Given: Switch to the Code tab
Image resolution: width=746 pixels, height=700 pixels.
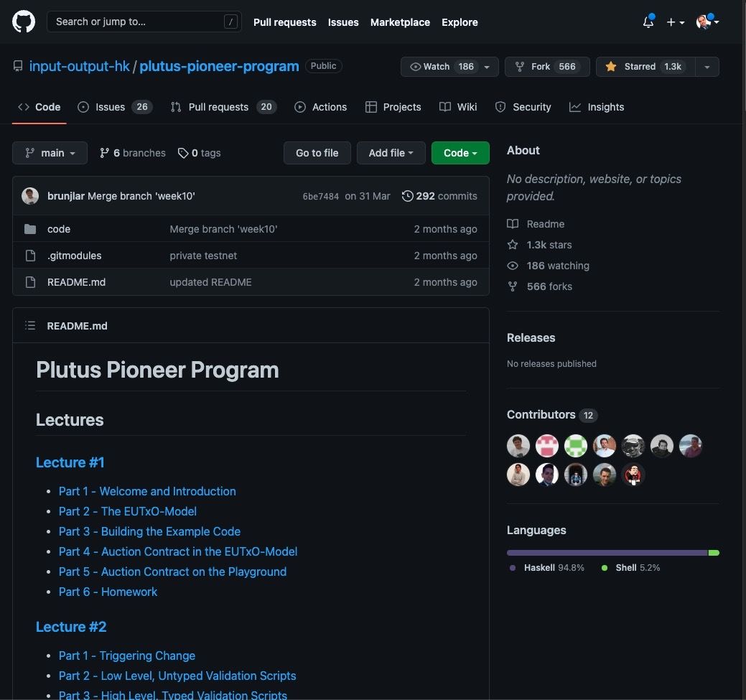Looking at the screenshot, I should (x=39, y=107).
